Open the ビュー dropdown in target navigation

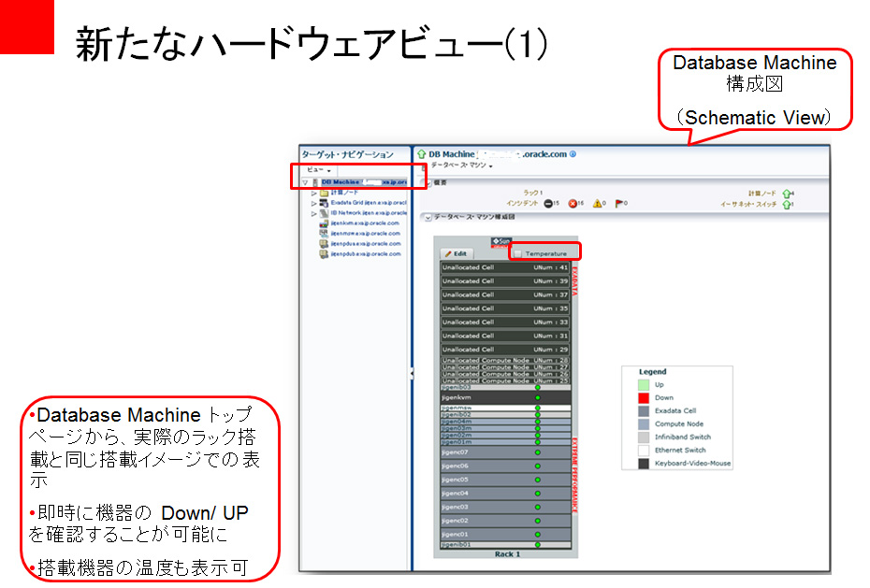[x=318, y=169]
